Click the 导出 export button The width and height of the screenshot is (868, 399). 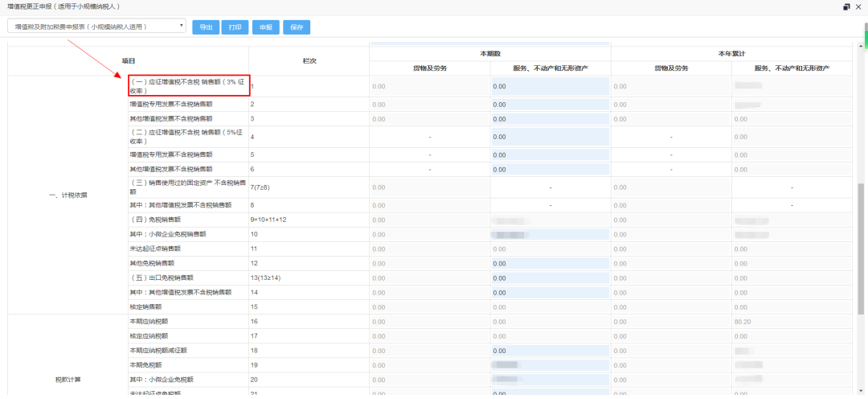tap(206, 27)
